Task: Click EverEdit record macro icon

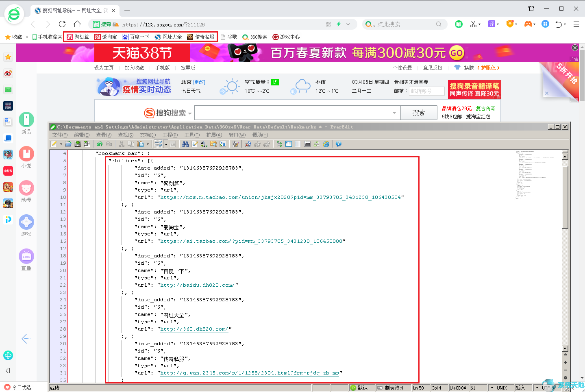Action: click(248, 144)
